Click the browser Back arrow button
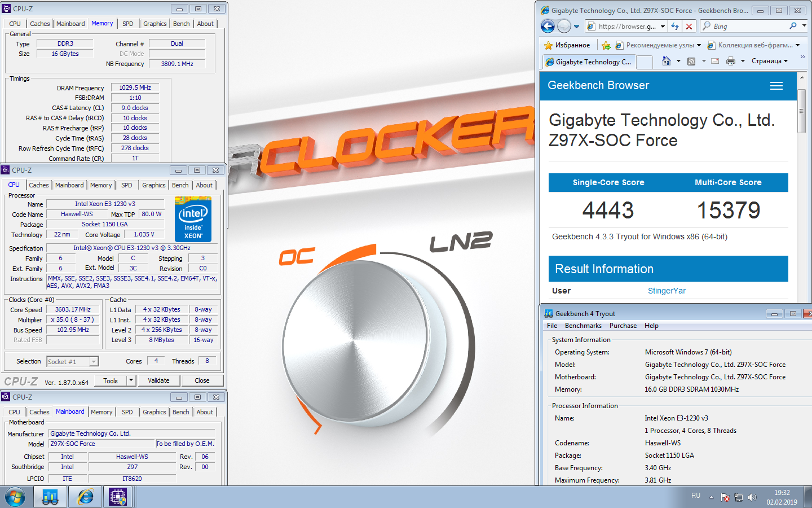This screenshot has width=812, height=508. (548, 26)
